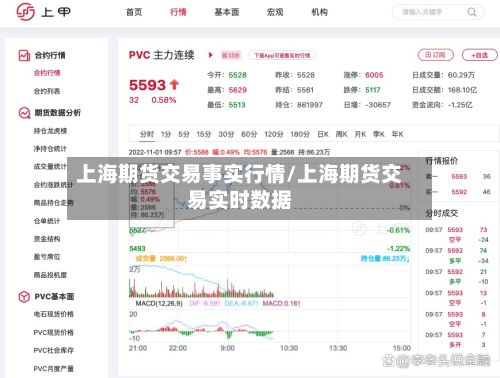Click the 跌停 value 5117
Viewport: 500px width, 378px height.
(373, 90)
